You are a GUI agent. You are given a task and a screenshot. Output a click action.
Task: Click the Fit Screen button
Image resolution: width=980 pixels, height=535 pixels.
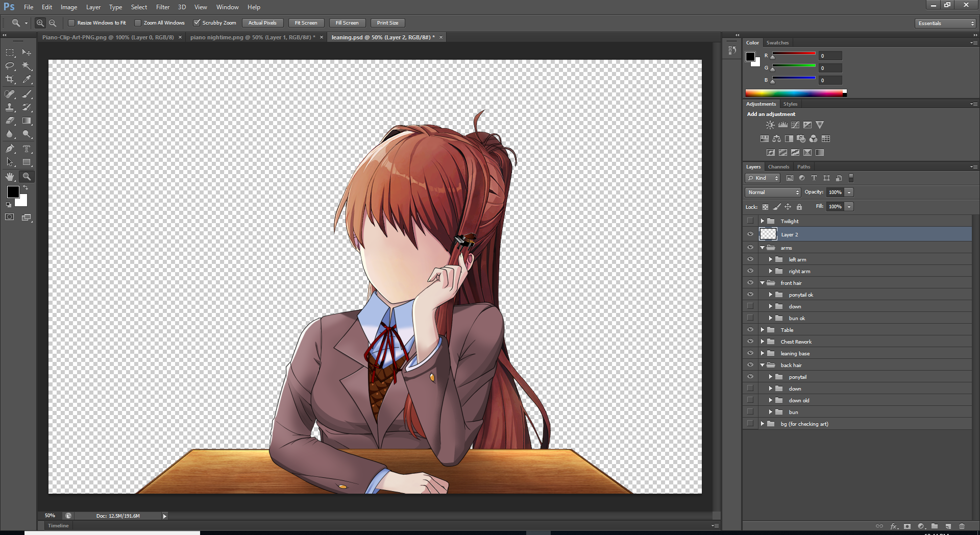(x=306, y=23)
